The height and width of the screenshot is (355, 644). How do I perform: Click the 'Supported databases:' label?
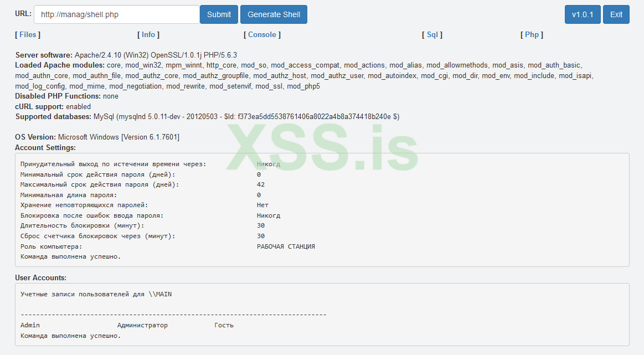(53, 117)
